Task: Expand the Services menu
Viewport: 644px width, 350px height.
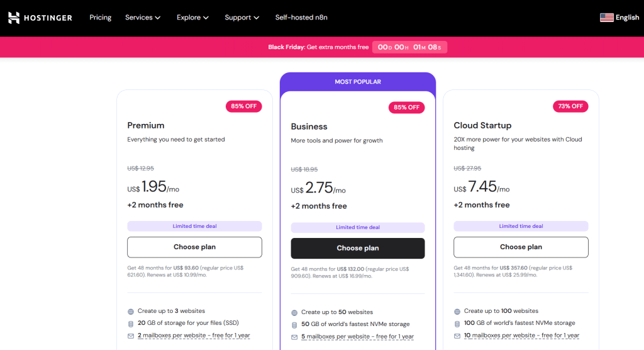Action: (143, 17)
